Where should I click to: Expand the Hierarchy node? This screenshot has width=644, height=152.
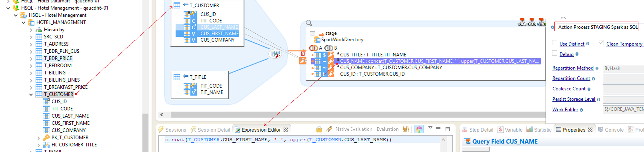coord(31,30)
